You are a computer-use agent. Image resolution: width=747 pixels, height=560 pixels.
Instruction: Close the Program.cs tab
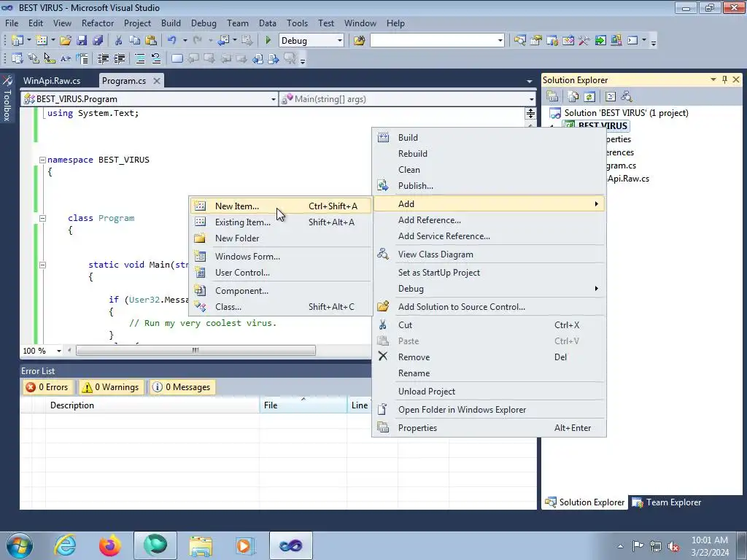click(x=156, y=81)
